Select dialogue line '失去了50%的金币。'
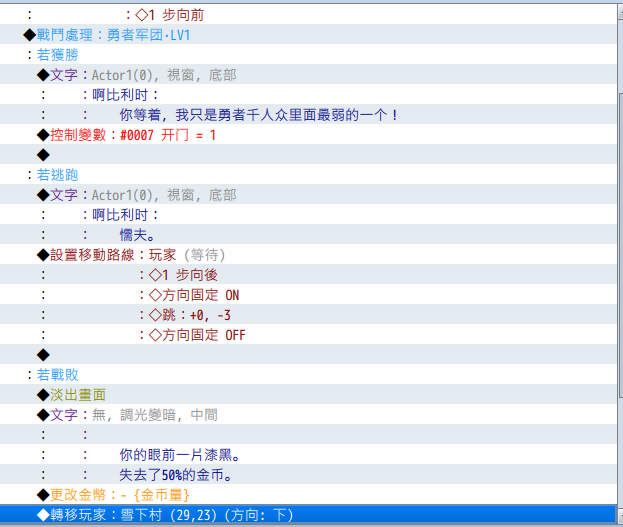The width and height of the screenshot is (623, 527). [x=308, y=475]
